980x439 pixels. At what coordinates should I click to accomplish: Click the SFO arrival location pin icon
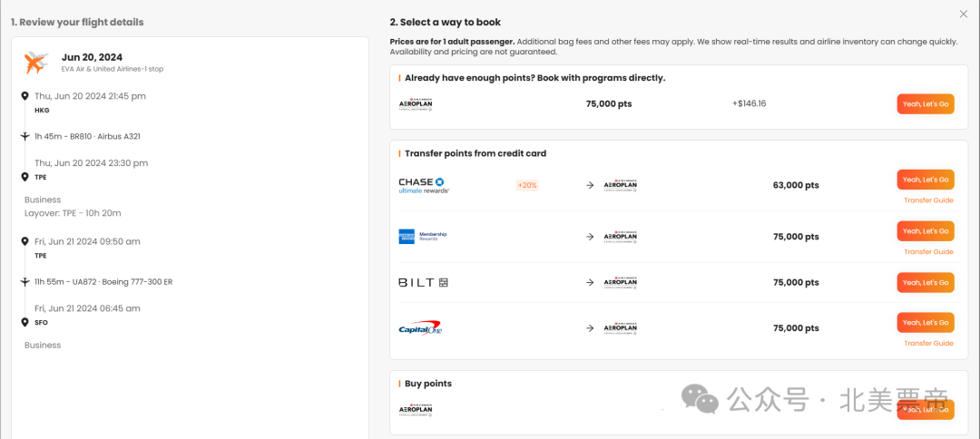pyautogui.click(x=25, y=322)
